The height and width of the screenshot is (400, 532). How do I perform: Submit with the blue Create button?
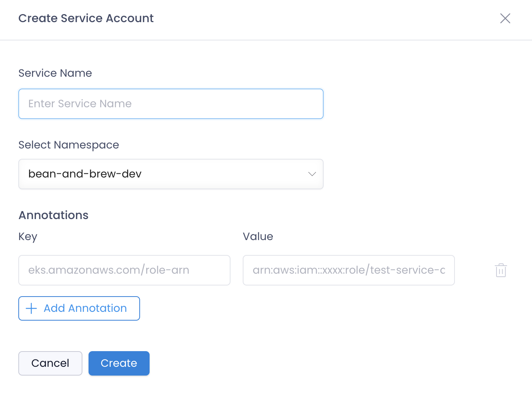click(x=119, y=363)
